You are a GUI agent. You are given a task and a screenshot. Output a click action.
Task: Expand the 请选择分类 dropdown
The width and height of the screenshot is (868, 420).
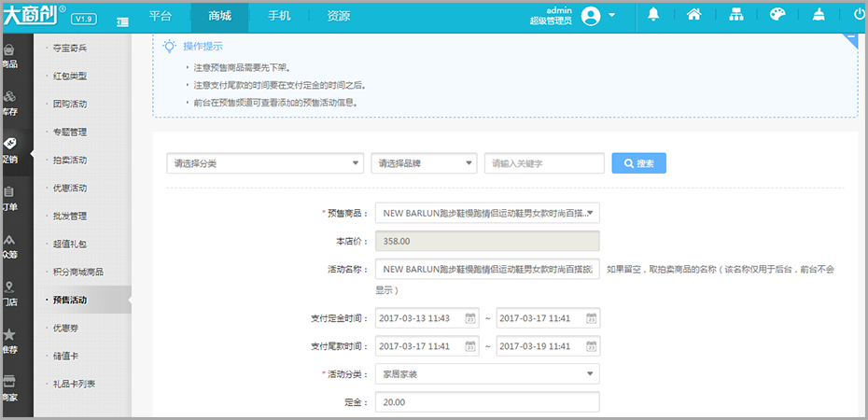coord(265,163)
